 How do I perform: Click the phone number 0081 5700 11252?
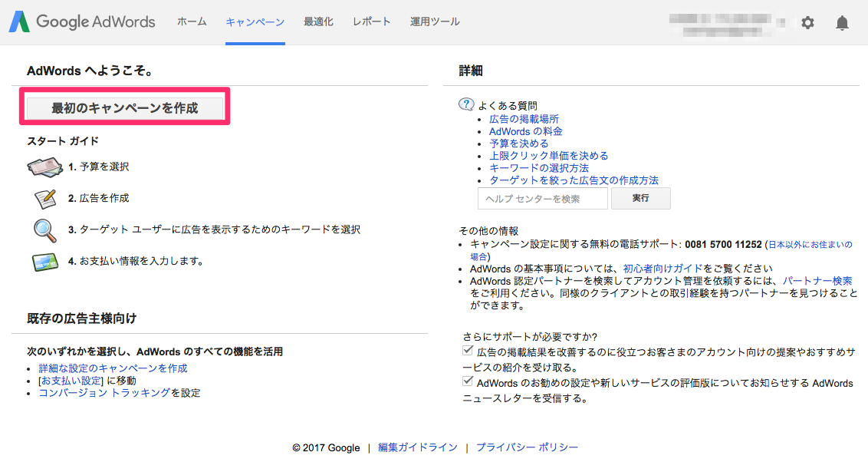(x=723, y=244)
